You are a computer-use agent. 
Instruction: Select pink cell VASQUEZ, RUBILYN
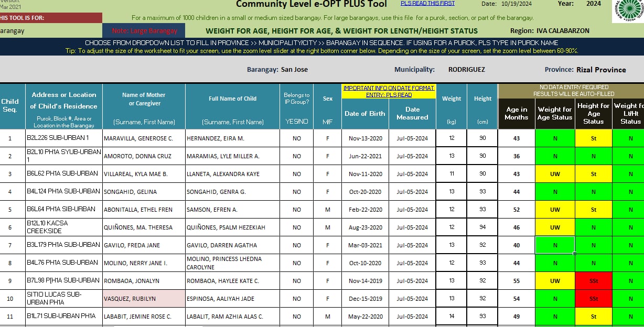(144, 299)
